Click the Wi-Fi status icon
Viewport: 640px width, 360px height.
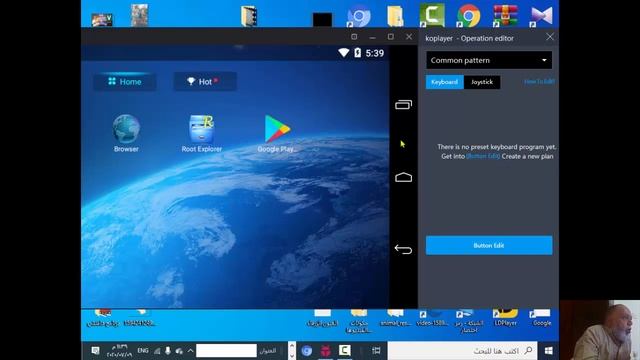click(x=344, y=53)
